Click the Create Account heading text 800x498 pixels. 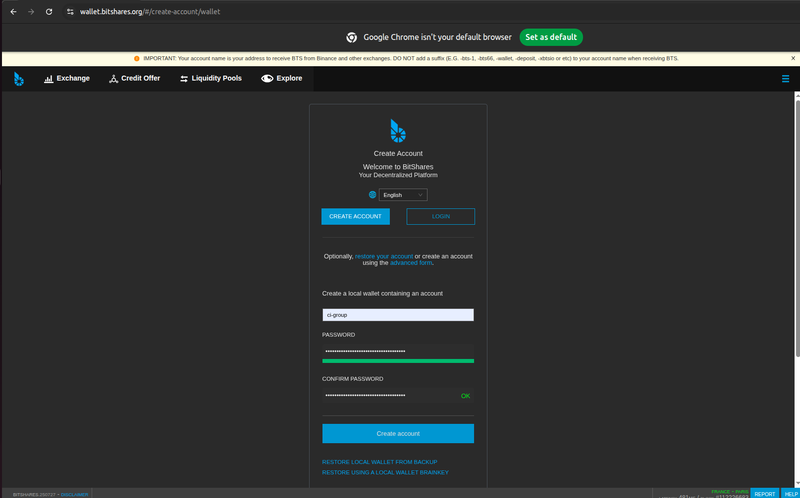point(398,153)
